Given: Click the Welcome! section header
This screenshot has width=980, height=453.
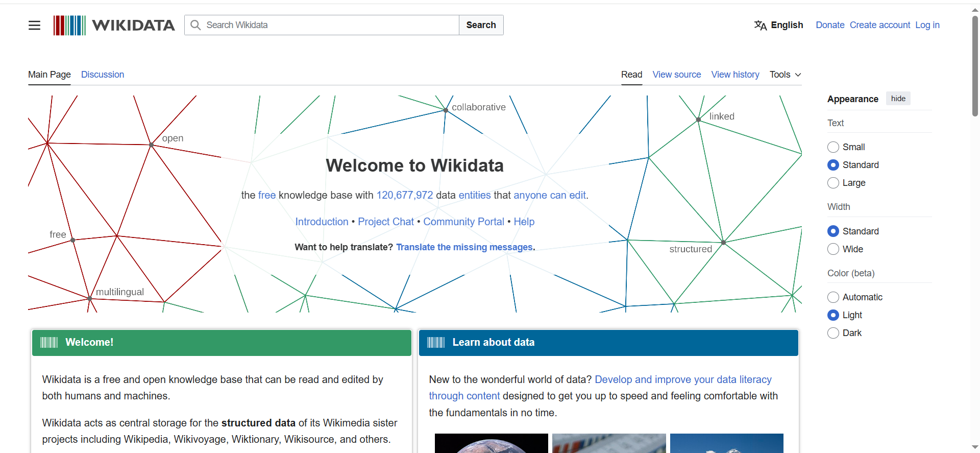Looking at the screenshot, I should [222, 343].
